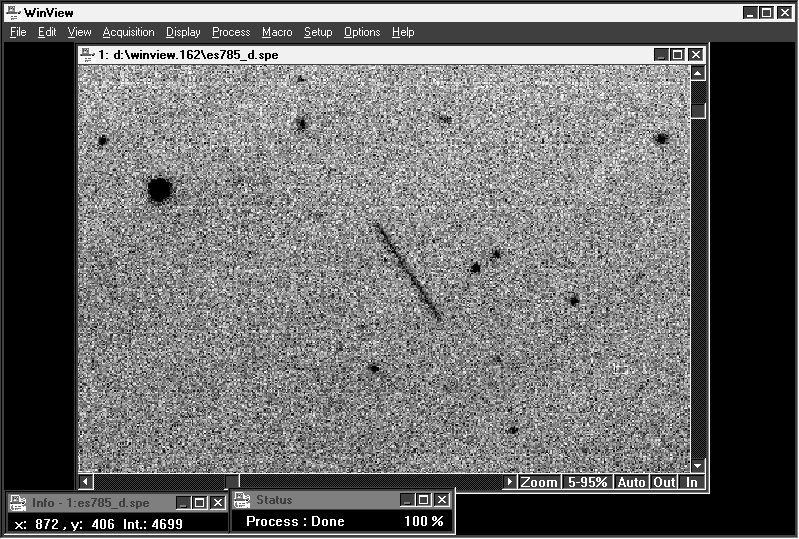The height and width of the screenshot is (539, 799).
Task: Click the es785_d.spe image window system icon
Action: (88, 55)
